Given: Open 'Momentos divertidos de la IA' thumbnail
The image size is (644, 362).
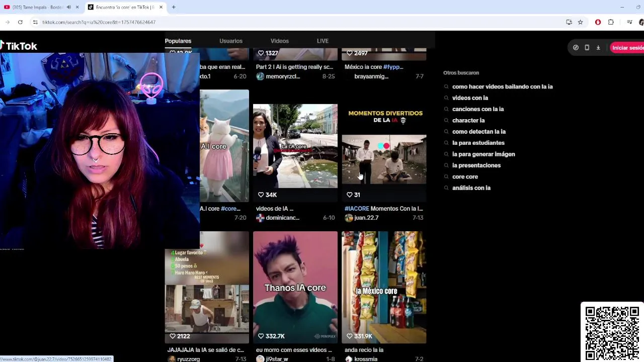Looking at the screenshot, I should 384,146.
